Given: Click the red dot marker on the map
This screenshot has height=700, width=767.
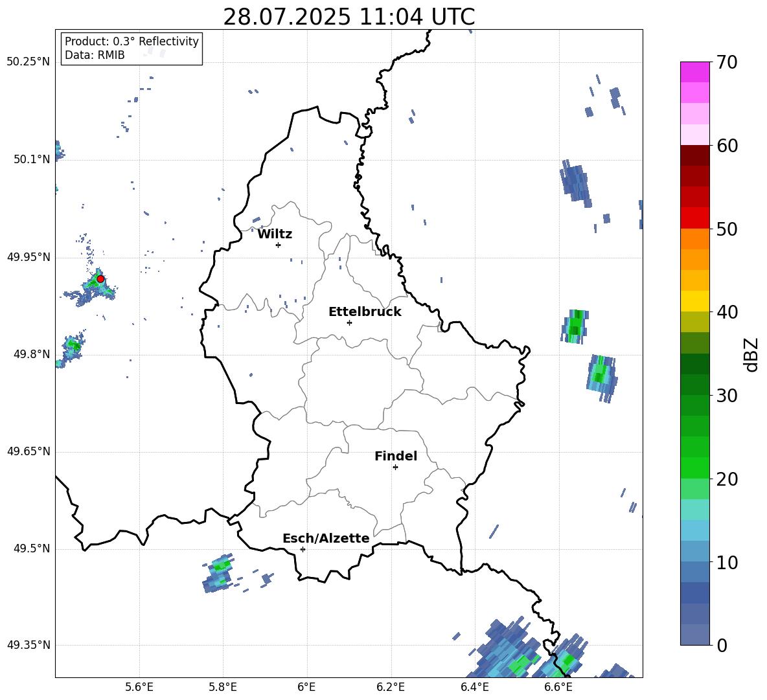Looking at the screenshot, I should (x=100, y=279).
